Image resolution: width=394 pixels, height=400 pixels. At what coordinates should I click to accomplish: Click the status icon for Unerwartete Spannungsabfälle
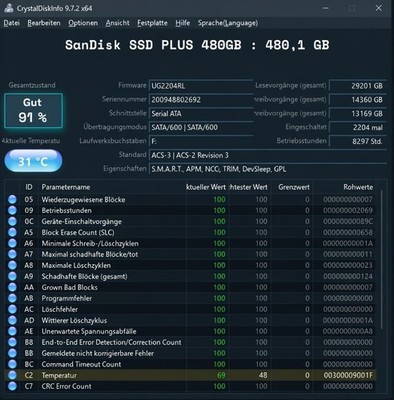click(x=12, y=331)
